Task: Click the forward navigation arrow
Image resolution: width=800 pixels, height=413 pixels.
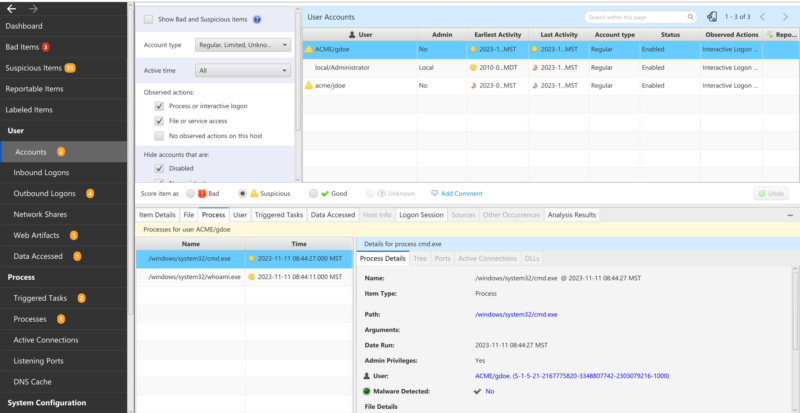Action: (33, 9)
